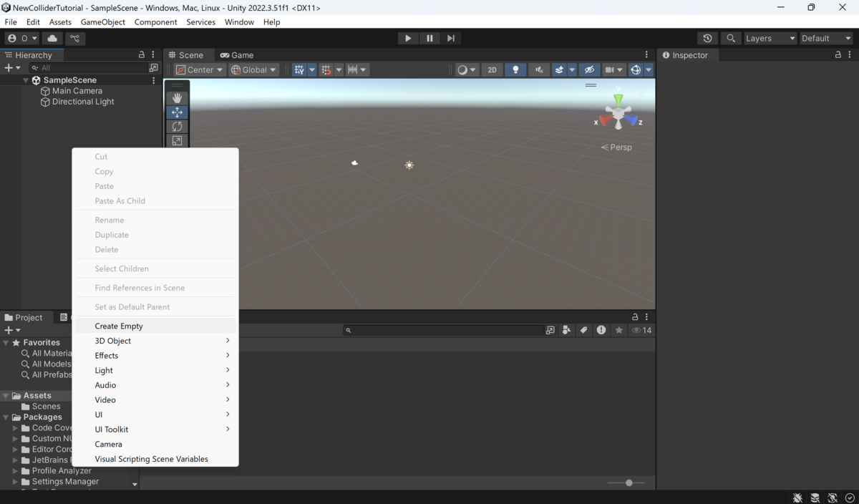Viewport: 859px width, 504px height.
Task: Click the camera gizmo in scene
Action: 354,163
